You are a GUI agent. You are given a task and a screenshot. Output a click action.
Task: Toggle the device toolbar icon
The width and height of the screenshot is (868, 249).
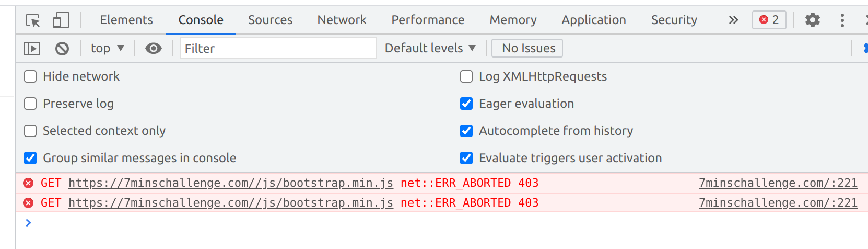point(61,20)
